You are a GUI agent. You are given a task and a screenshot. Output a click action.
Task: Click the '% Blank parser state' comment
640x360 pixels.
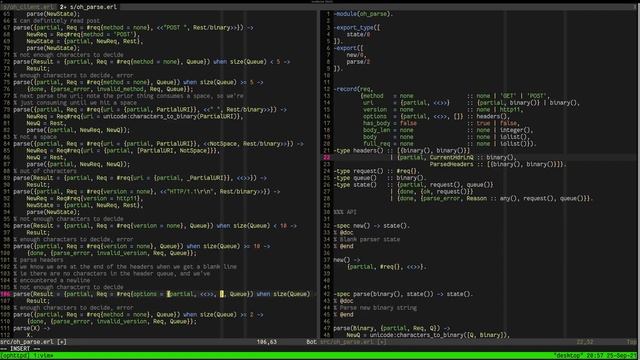[x=367, y=239]
